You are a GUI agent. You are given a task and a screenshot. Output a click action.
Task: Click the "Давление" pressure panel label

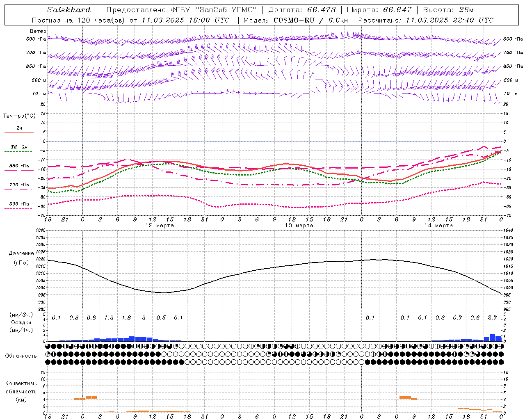click(21, 253)
